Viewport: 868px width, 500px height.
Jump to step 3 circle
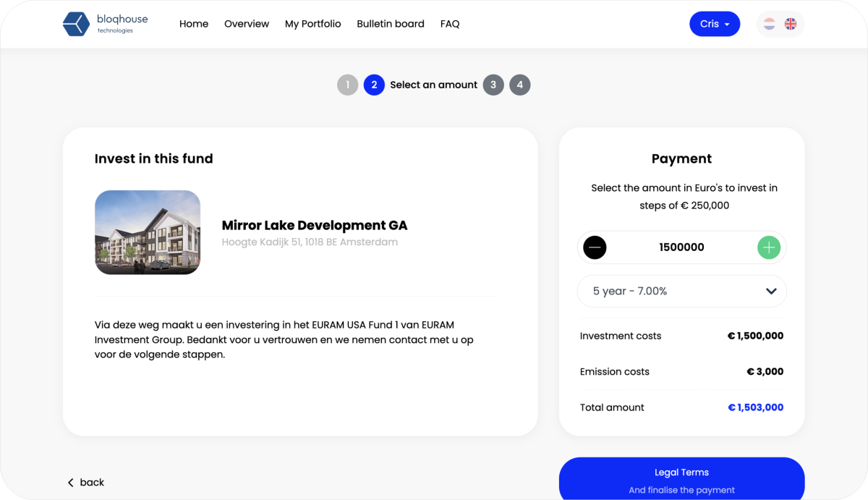[493, 85]
